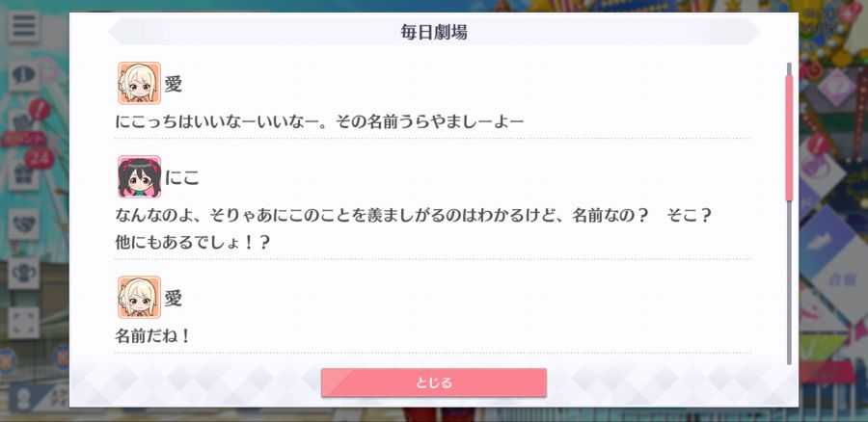Open the chat bubble notice icon
The height and width of the screenshot is (422, 868).
24,76
